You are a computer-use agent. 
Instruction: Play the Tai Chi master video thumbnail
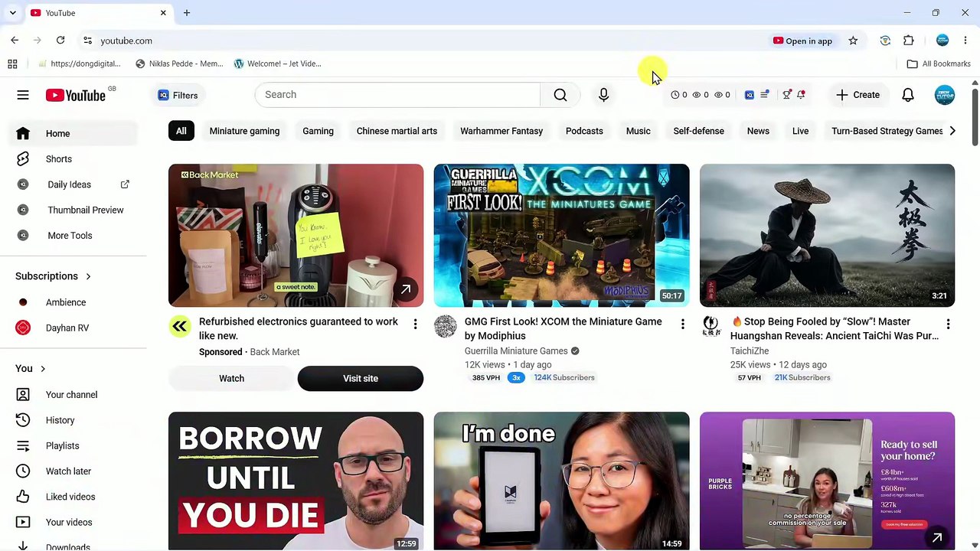point(827,236)
